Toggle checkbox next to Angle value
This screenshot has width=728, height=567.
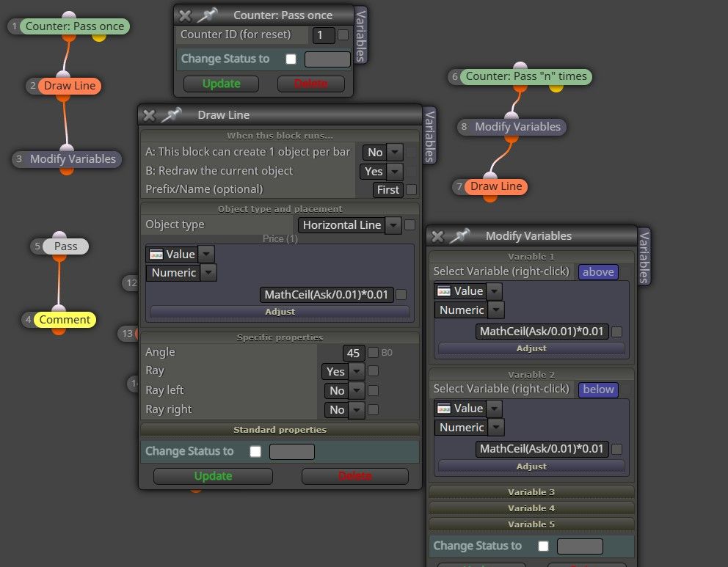click(373, 353)
